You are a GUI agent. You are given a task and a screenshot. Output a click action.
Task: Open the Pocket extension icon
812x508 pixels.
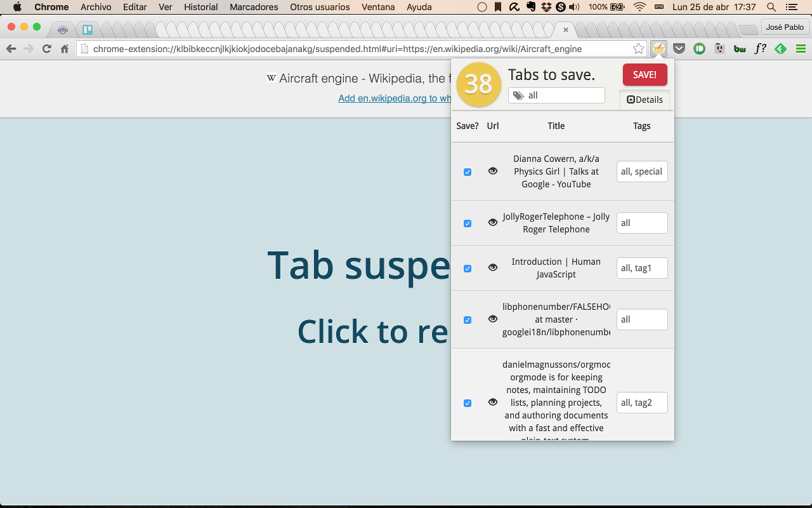(679, 49)
